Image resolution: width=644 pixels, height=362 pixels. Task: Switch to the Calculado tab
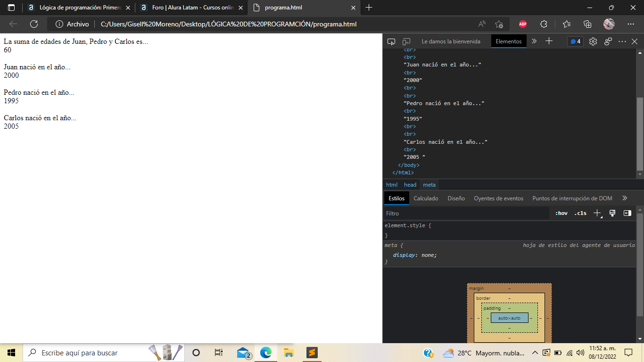point(426,198)
